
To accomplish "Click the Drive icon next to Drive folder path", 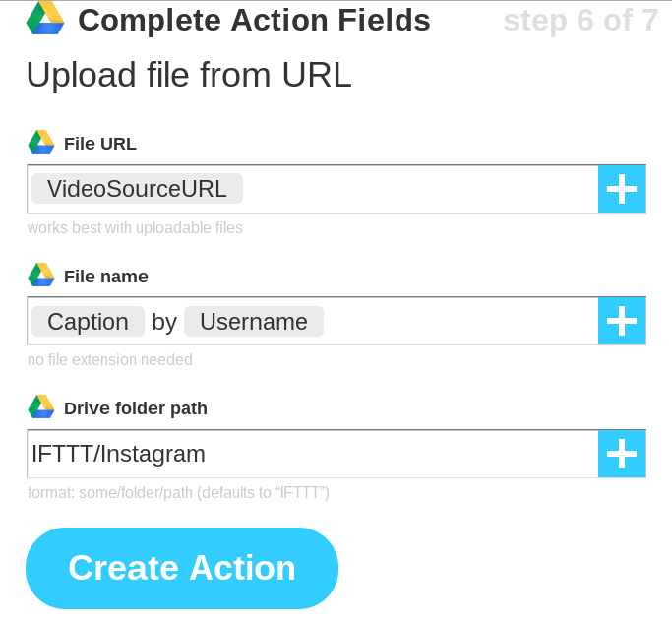I will tap(41, 406).
